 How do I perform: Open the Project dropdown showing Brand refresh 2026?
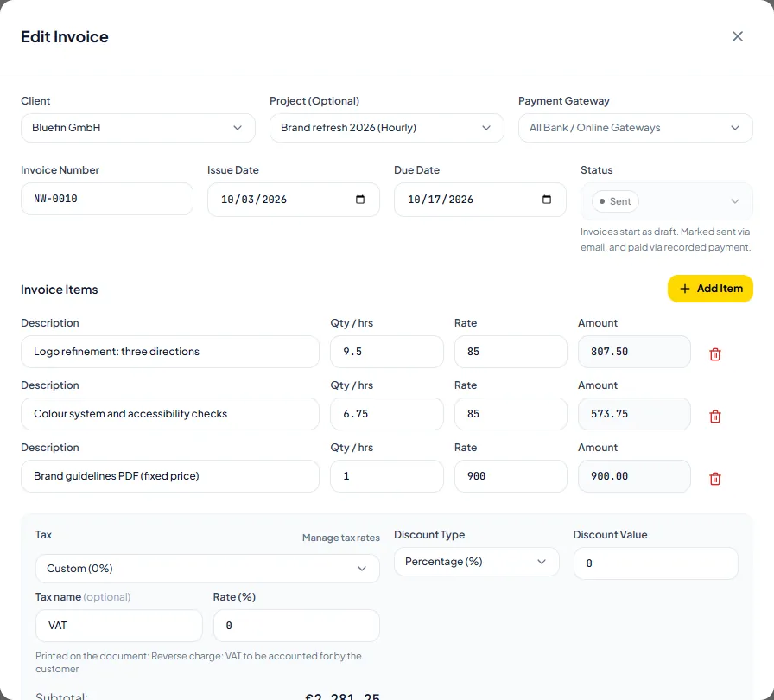pos(386,128)
